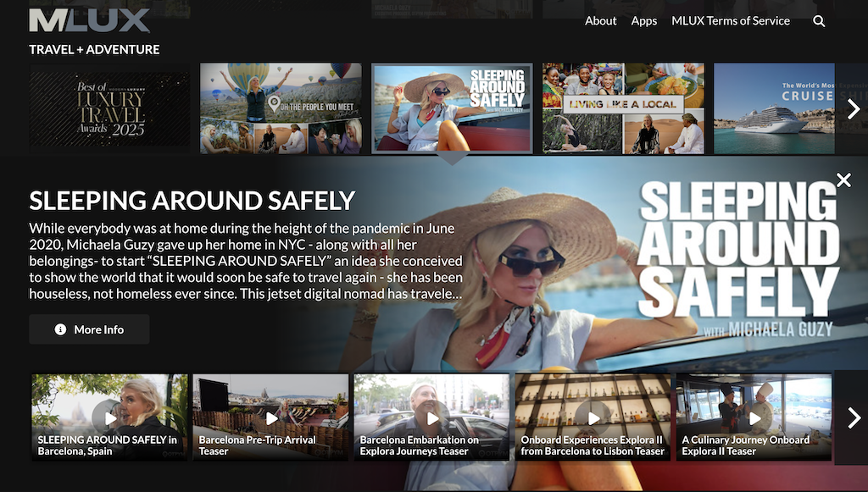Screen dimensions: 868x492
Task: Click the search magnifier icon
Action: pyautogui.click(x=819, y=21)
